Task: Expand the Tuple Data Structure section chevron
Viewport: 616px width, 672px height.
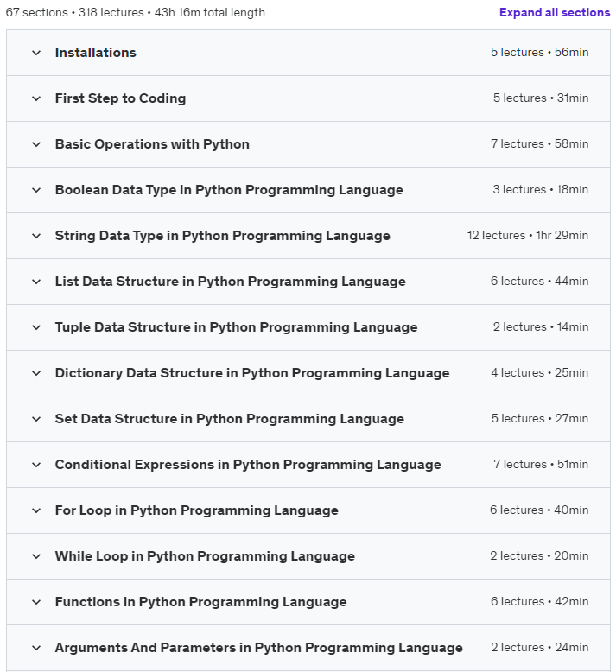Action: [x=36, y=327]
